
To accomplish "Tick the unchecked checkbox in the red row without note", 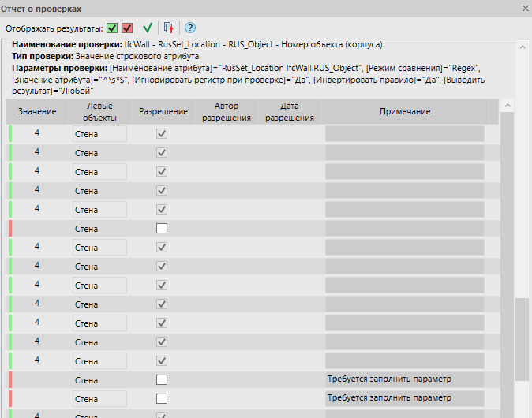I will [162, 229].
